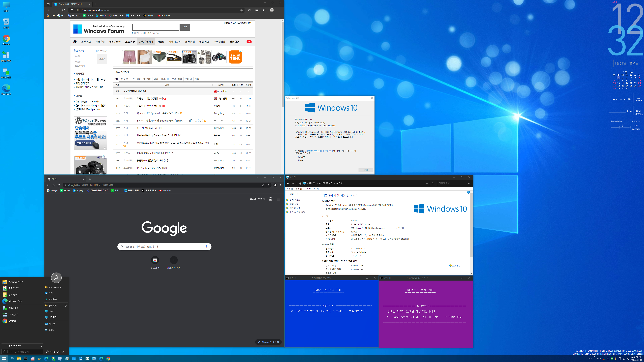Open the address bar dropdown in 시스템 window

(x=427, y=183)
